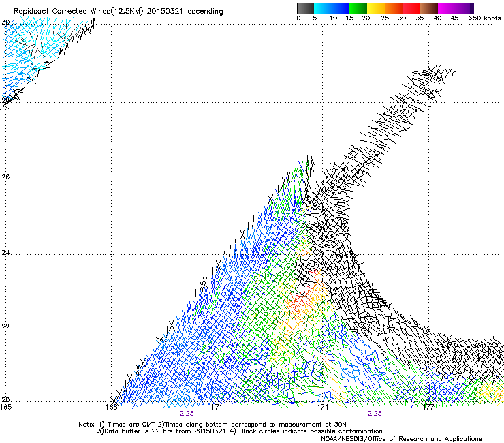
Task: Click the 12:23 time label between 168 and 171
Action: coord(185,414)
